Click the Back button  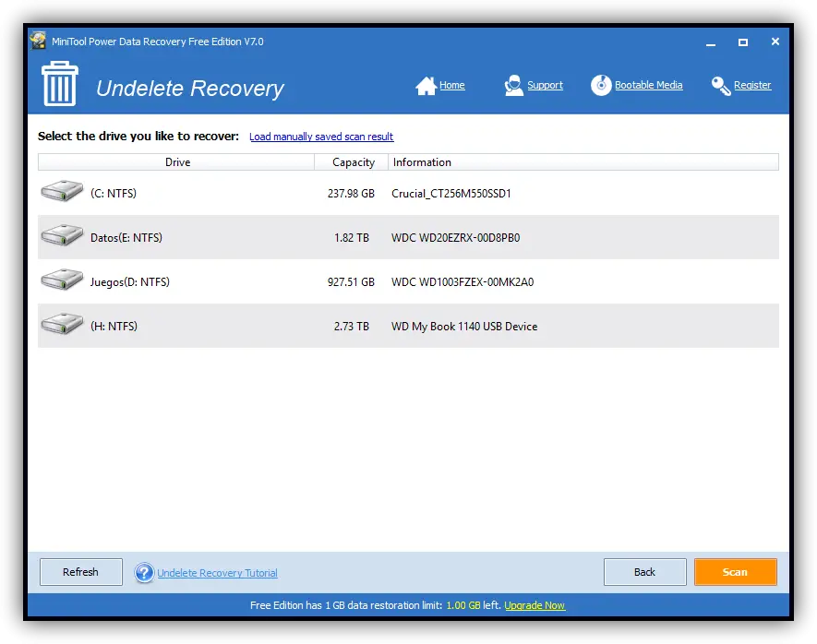pyautogui.click(x=644, y=572)
